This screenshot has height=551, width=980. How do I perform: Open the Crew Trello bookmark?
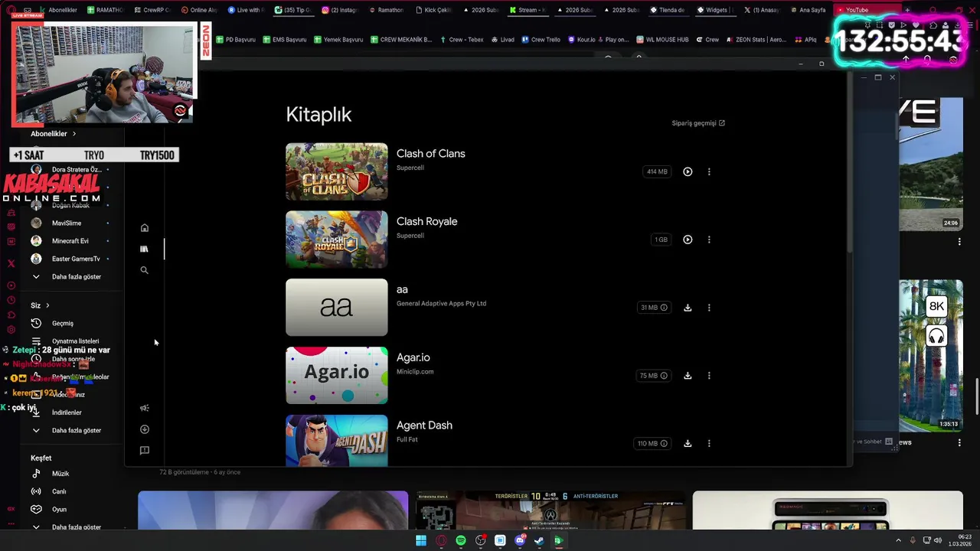(541, 40)
